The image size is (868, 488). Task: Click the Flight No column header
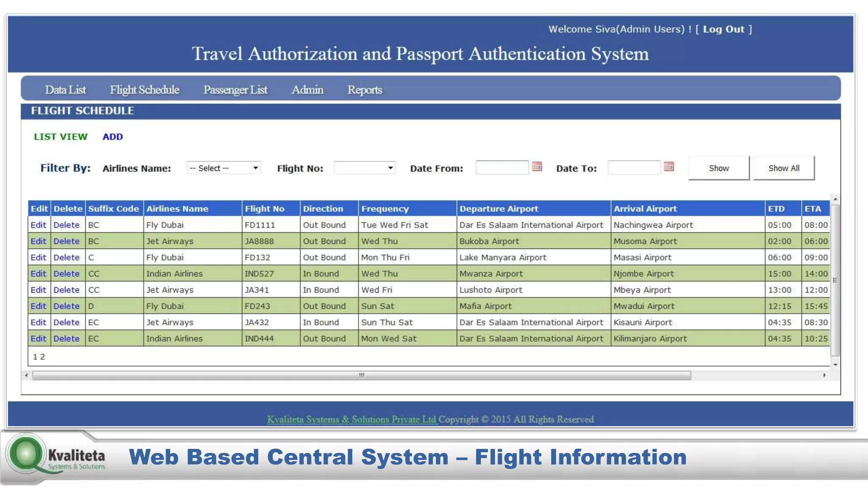271,208
